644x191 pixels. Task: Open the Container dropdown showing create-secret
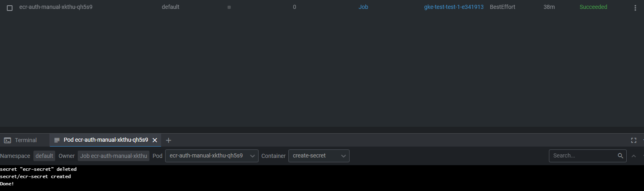pyautogui.click(x=319, y=156)
